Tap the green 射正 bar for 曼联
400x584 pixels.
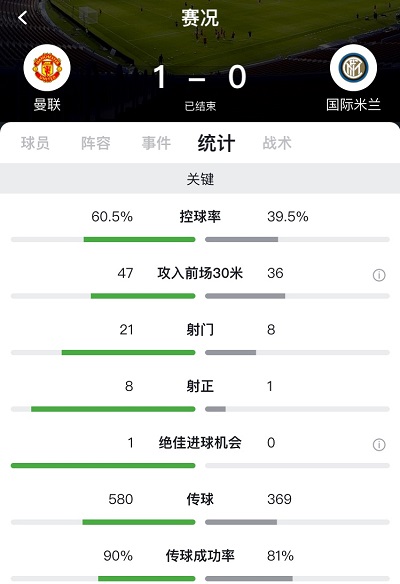[x=113, y=409]
